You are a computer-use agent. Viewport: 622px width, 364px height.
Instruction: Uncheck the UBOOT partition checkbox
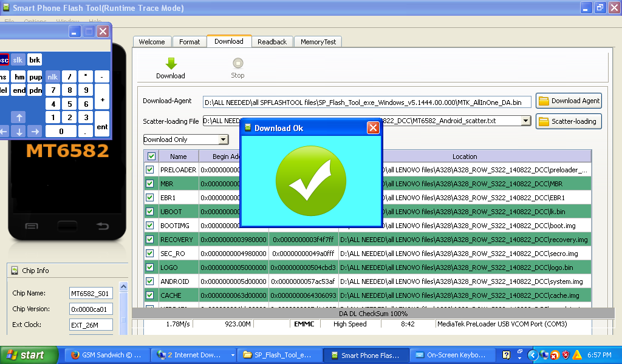(x=150, y=212)
